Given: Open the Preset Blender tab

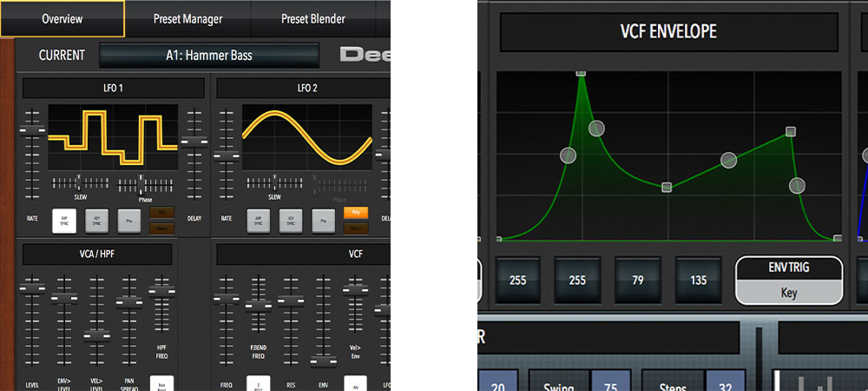Looking at the screenshot, I should [x=312, y=18].
